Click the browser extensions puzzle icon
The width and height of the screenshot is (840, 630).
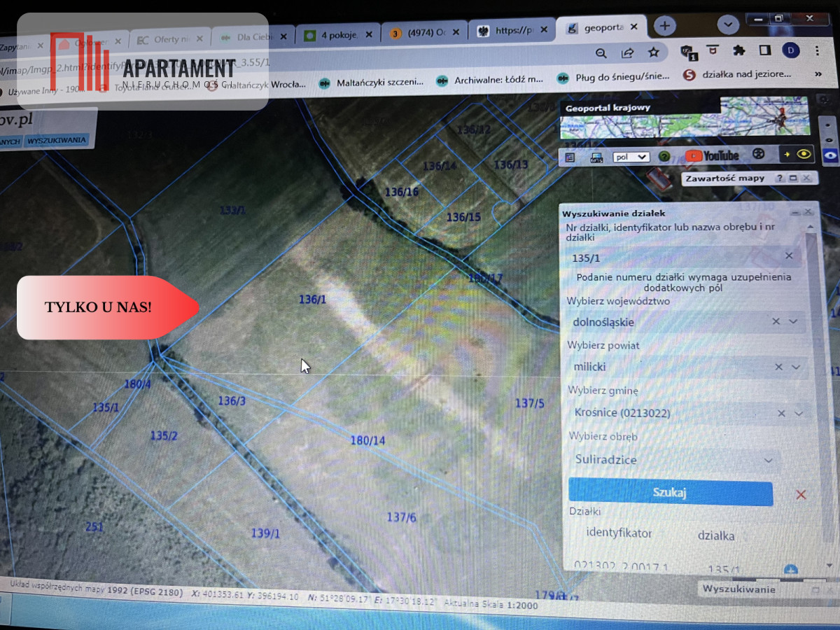coord(738,51)
